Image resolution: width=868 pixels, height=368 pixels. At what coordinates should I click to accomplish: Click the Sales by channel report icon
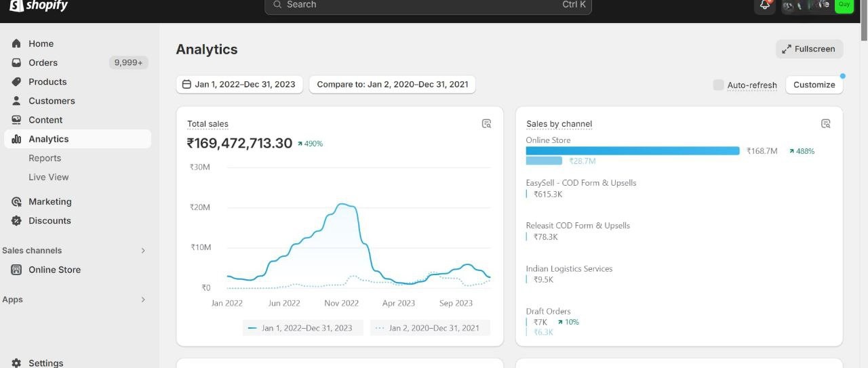[825, 123]
